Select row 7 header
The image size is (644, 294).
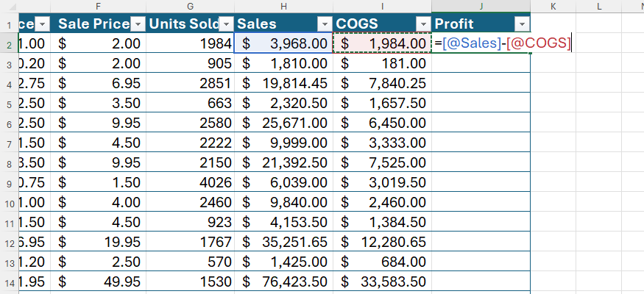tap(9, 143)
